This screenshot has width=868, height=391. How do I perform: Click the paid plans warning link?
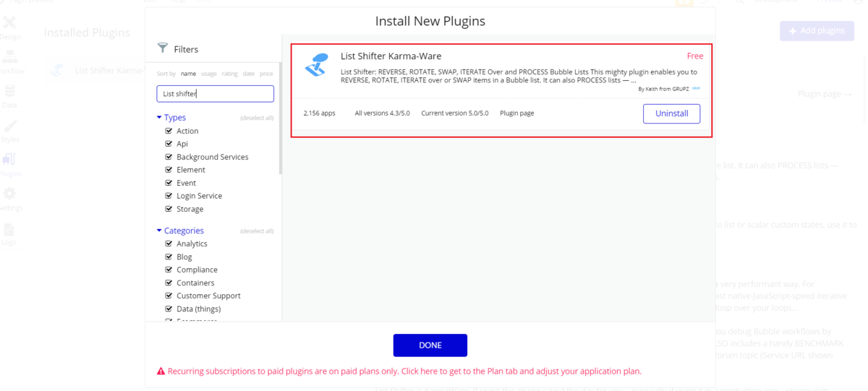click(x=404, y=371)
